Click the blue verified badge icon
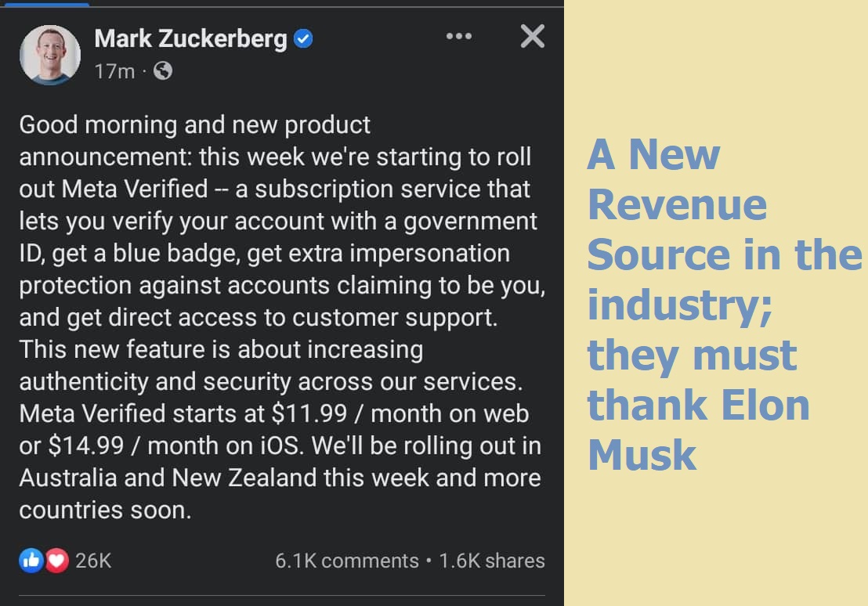Image resolution: width=868 pixels, height=606 pixels. (x=302, y=38)
